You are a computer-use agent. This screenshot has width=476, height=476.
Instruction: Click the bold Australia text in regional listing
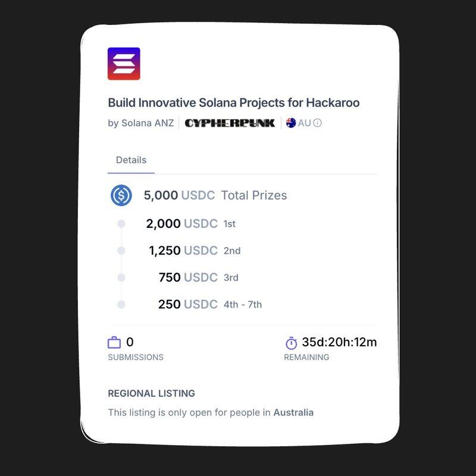[293, 412]
